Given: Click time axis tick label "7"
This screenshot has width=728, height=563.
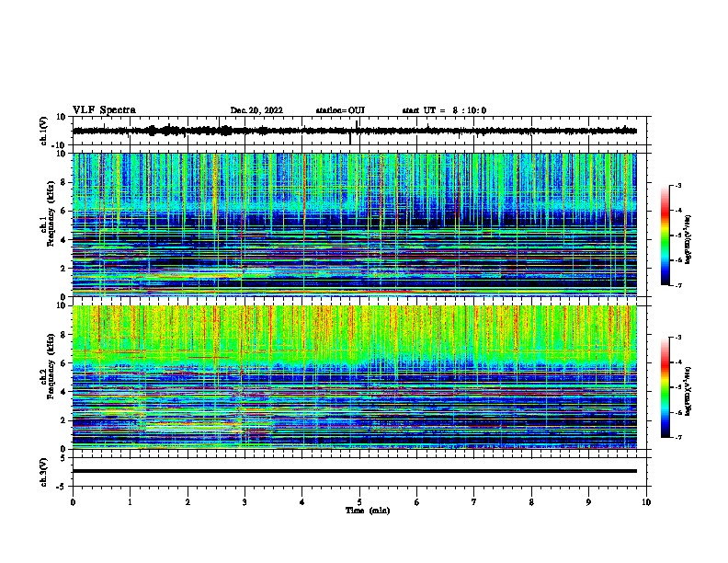Looking at the screenshot, I should (474, 502).
